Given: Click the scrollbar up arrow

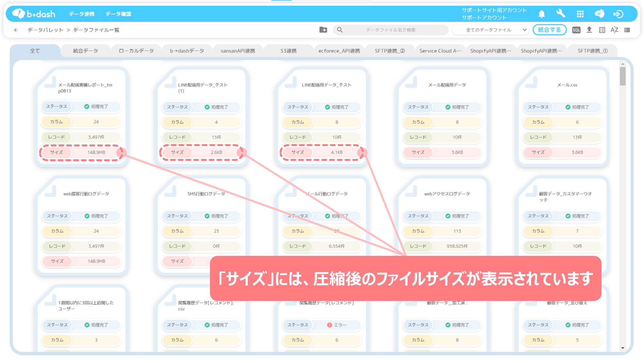Looking at the screenshot, I should coord(623,64).
